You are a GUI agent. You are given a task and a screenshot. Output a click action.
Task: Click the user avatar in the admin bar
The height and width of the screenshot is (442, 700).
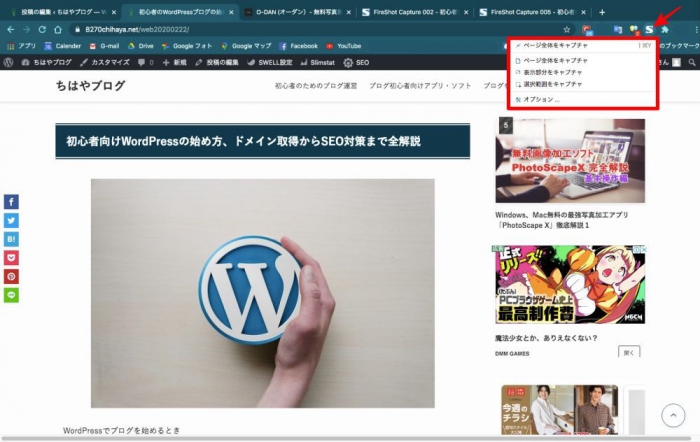(677, 63)
